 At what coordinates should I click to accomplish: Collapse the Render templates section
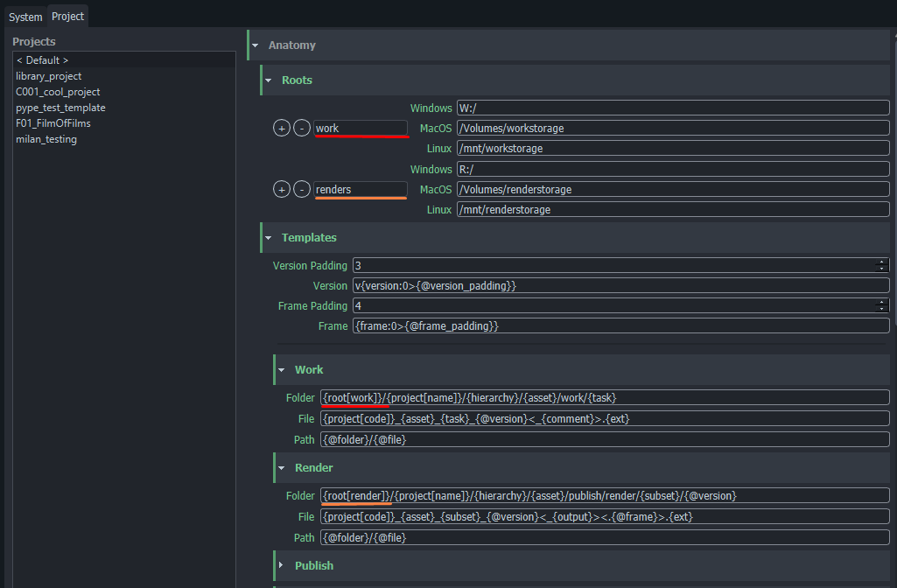click(x=282, y=468)
